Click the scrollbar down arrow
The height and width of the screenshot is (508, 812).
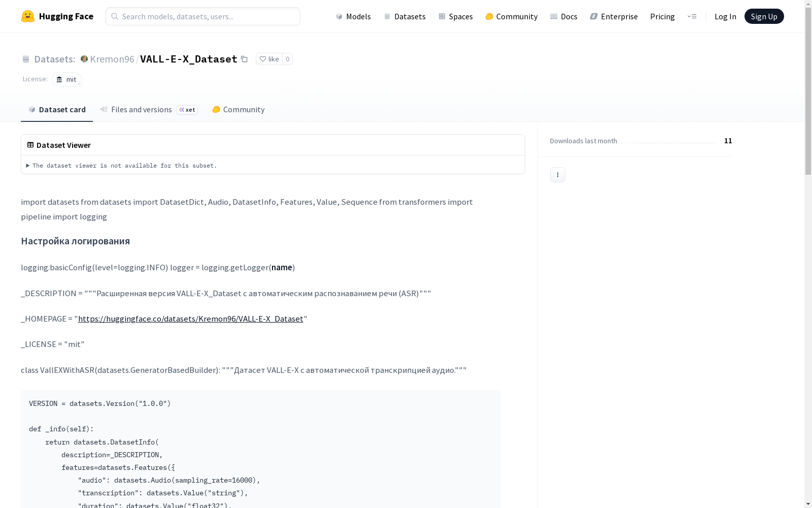(808, 504)
